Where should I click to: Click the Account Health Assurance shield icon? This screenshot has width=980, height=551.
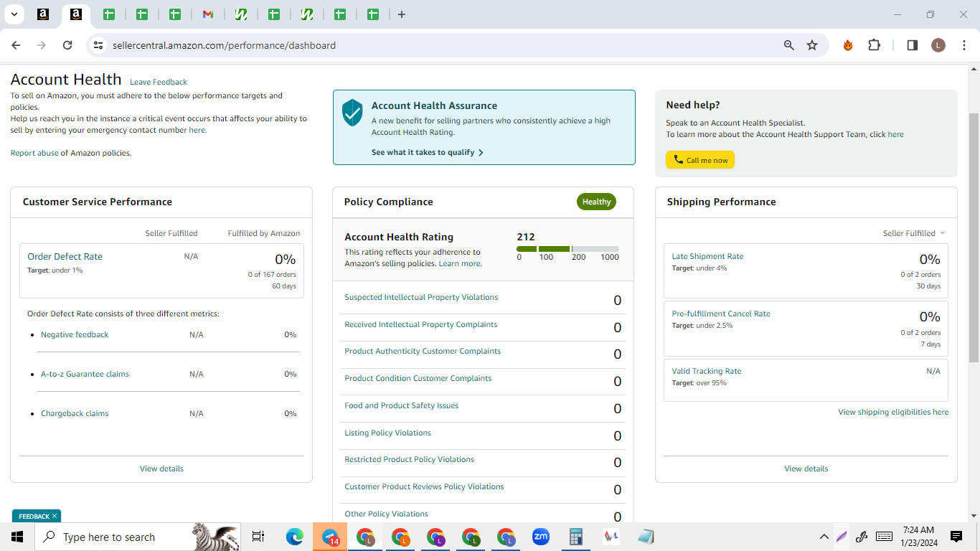[x=352, y=113]
